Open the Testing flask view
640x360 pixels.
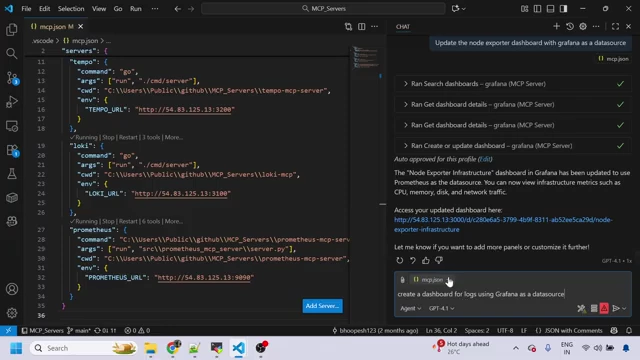click(12, 174)
